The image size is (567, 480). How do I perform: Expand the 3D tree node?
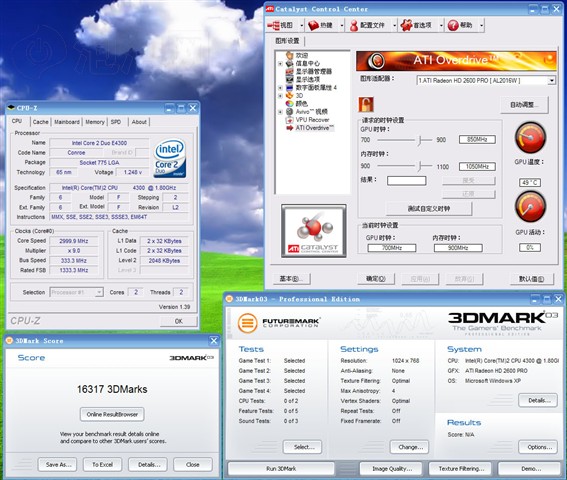[x=280, y=96]
